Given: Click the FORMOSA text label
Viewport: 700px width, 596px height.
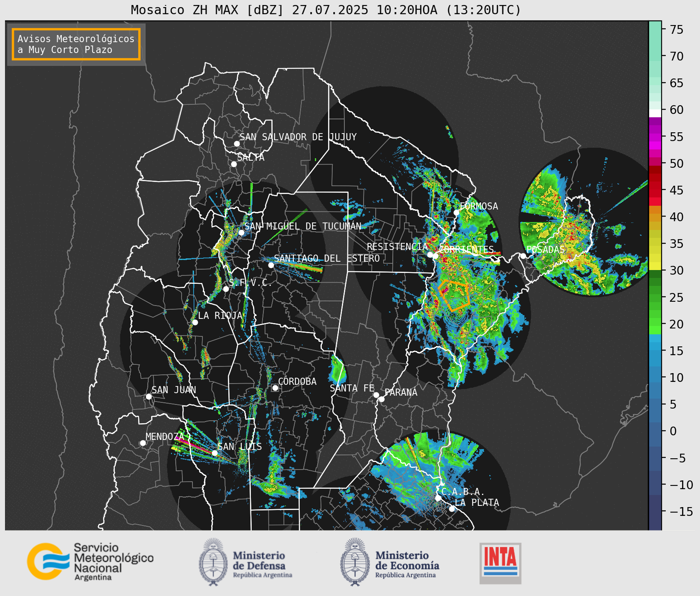Looking at the screenshot, I should [x=479, y=206].
